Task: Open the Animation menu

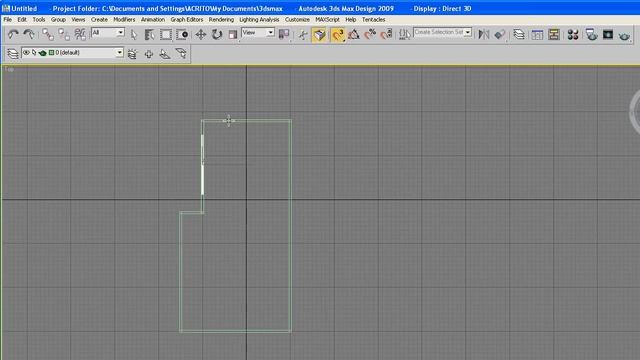Action: point(153,20)
